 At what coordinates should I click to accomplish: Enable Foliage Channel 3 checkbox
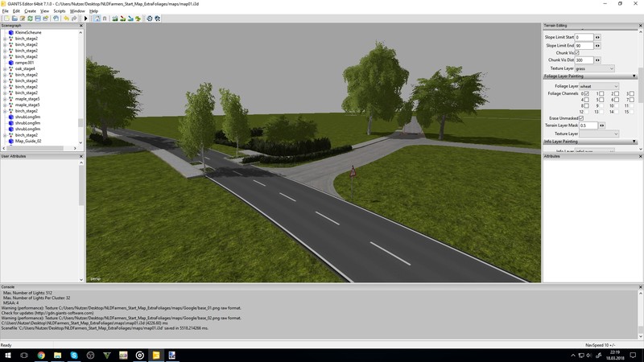[x=632, y=93]
